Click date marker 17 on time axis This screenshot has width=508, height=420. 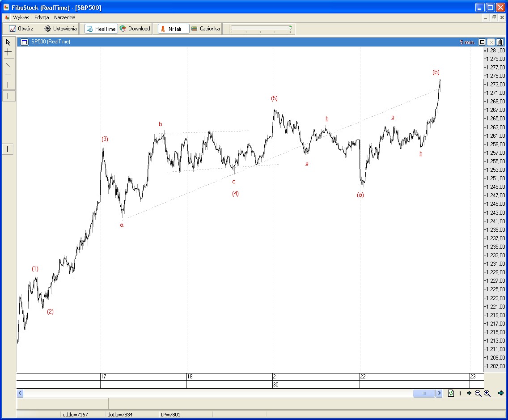click(x=104, y=377)
